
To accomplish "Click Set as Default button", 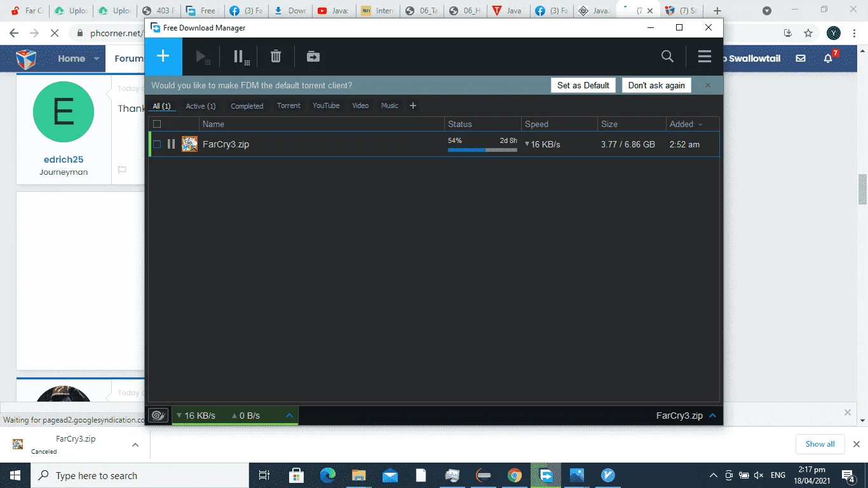I will point(583,85).
